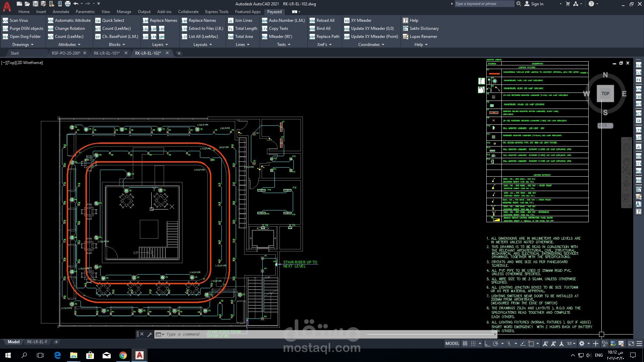Expand the Lines panel

pos(243,45)
